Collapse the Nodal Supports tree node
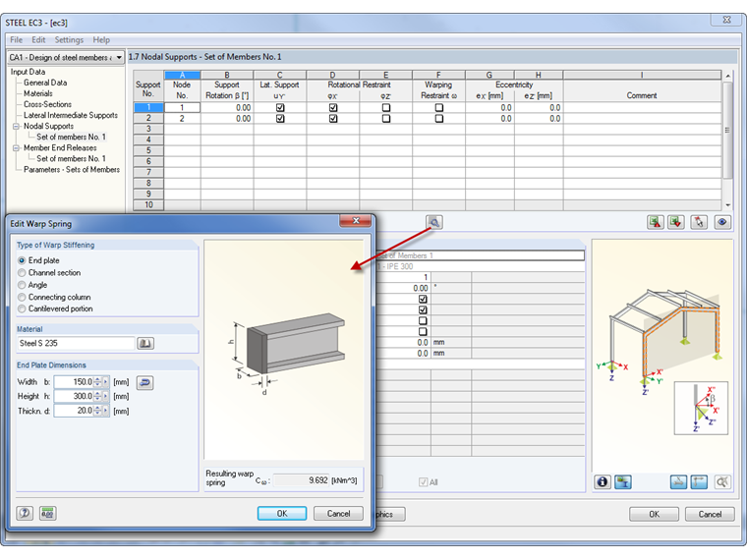 click(x=16, y=126)
